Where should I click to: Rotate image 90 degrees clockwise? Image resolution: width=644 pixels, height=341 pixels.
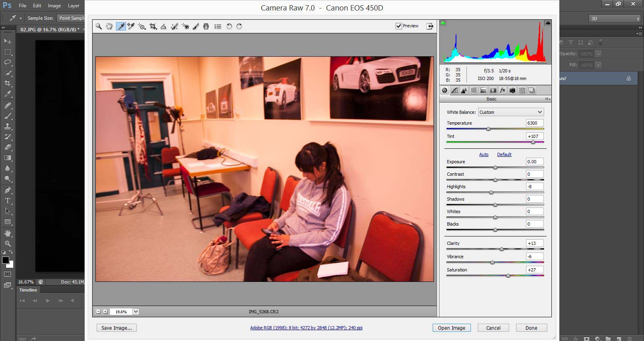[239, 27]
